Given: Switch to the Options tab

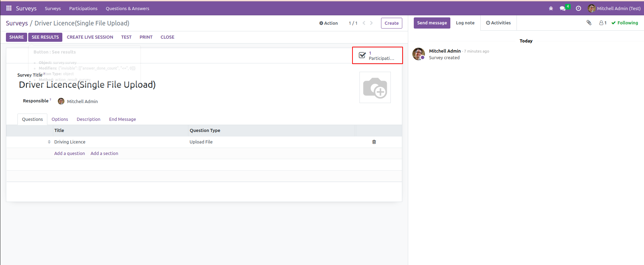Looking at the screenshot, I should point(60,119).
